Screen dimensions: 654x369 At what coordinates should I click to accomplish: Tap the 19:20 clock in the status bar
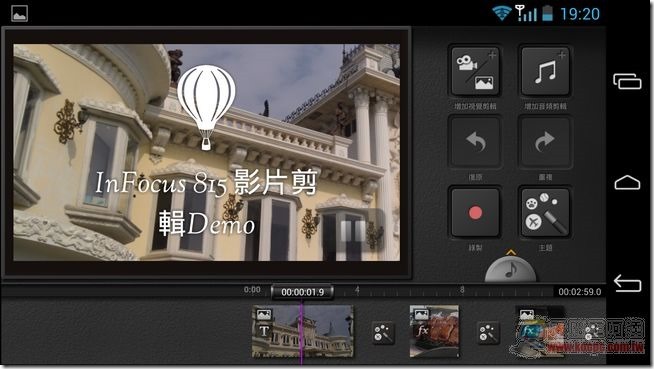pyautogui.click(x=580, y=14)
